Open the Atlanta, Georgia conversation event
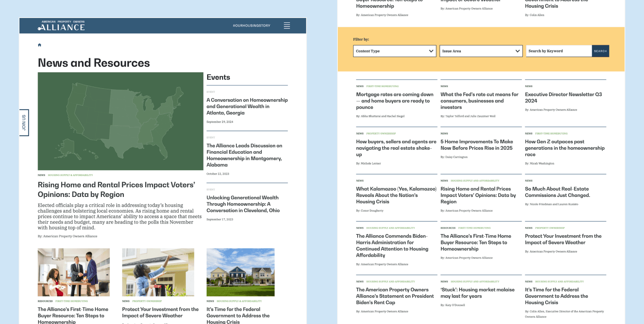This screenshot has width=644, height=324. click(x=247, y=107)
